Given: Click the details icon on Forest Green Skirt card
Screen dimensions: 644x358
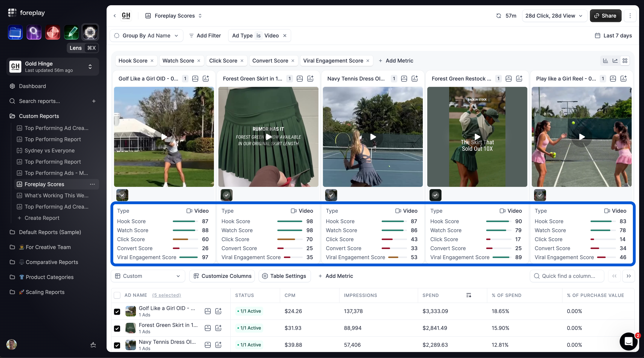Looking at the screenshot, I should 300,79.
